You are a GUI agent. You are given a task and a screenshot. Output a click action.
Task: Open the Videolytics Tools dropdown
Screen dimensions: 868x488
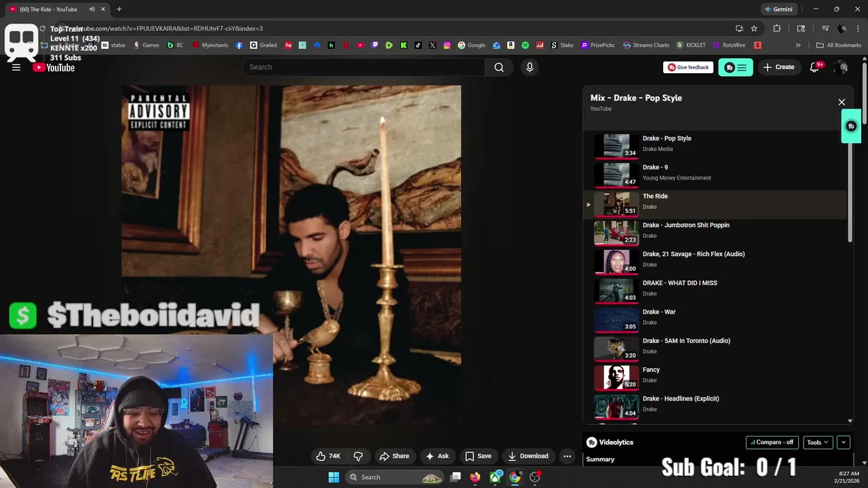coord(818,443)
